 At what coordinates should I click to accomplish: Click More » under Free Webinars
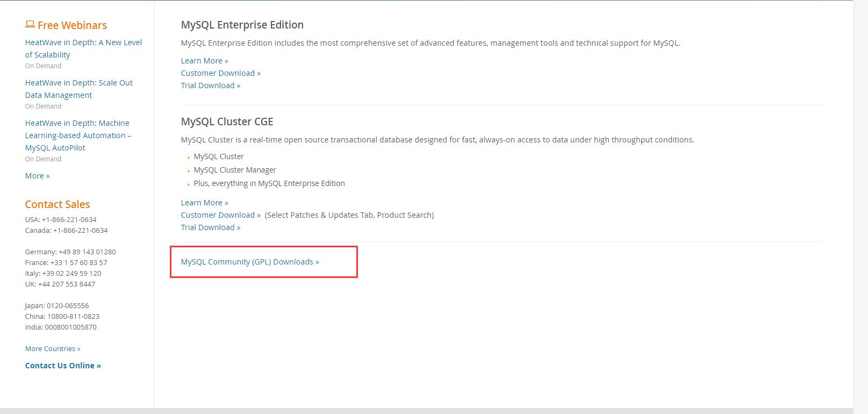tap(37, 176)
